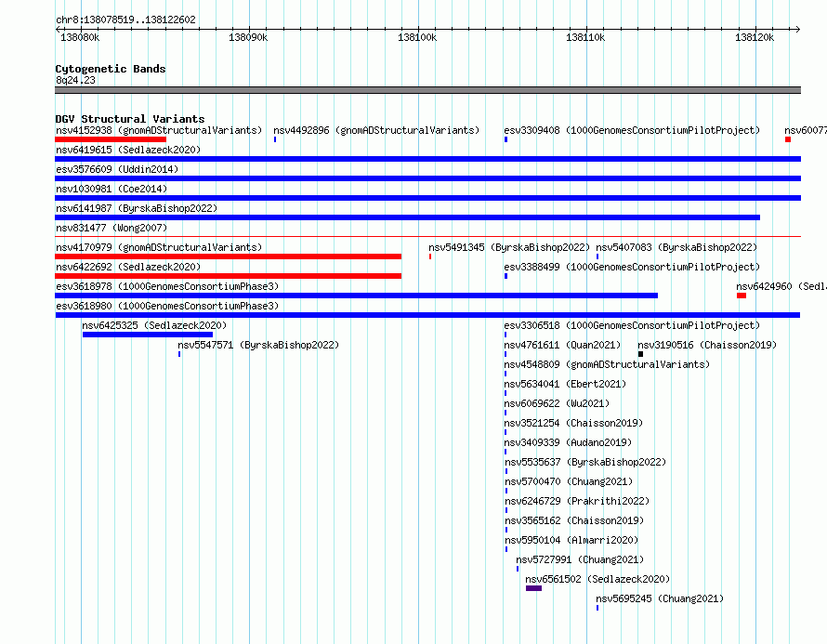The width and height of the screenshot is (827, 644).
Task: Click the blue bar of nsv6419615
Action: (427, 159)
